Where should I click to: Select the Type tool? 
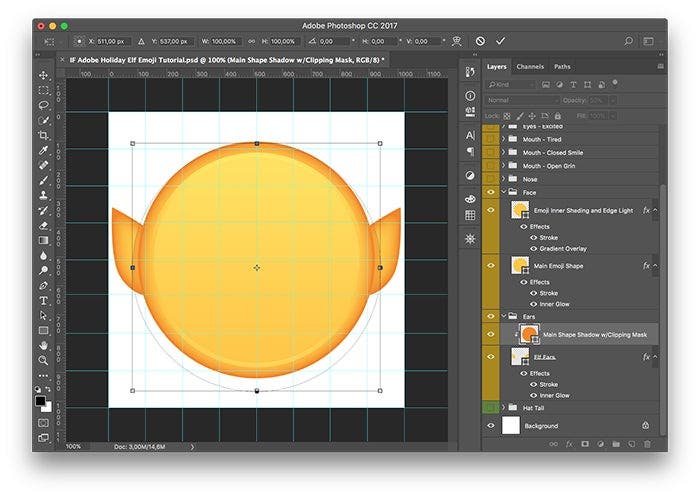[43, 300]
